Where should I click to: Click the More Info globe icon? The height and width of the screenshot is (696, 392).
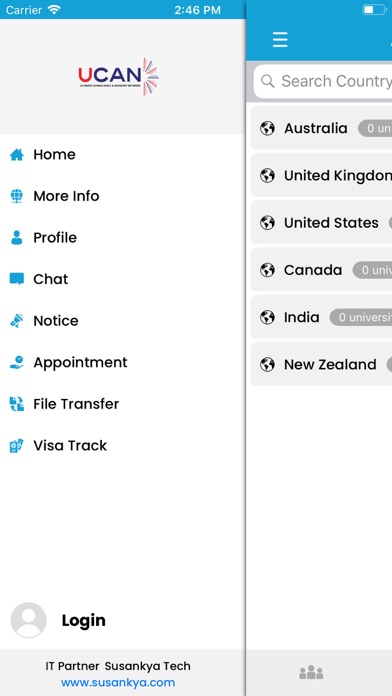[x=17, y=196]
